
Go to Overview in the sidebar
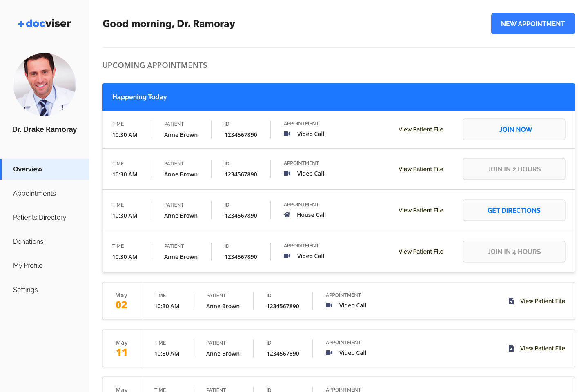45,169
